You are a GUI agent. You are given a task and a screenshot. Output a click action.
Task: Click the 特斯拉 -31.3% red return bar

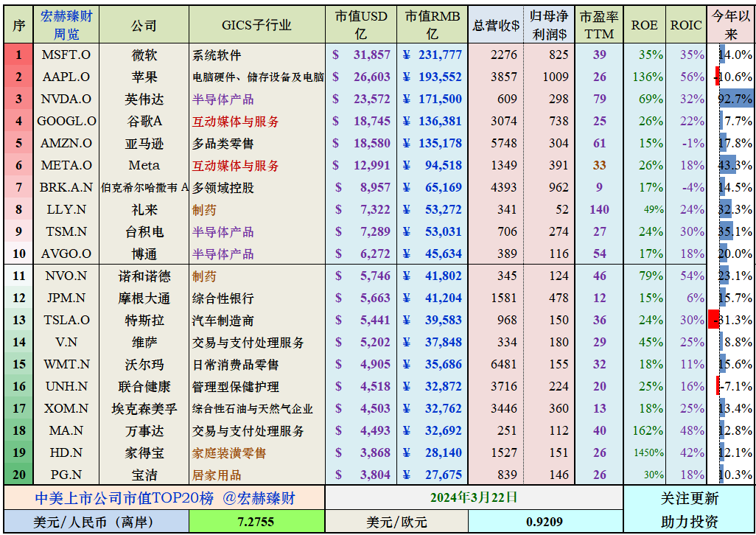click(713, 320)
